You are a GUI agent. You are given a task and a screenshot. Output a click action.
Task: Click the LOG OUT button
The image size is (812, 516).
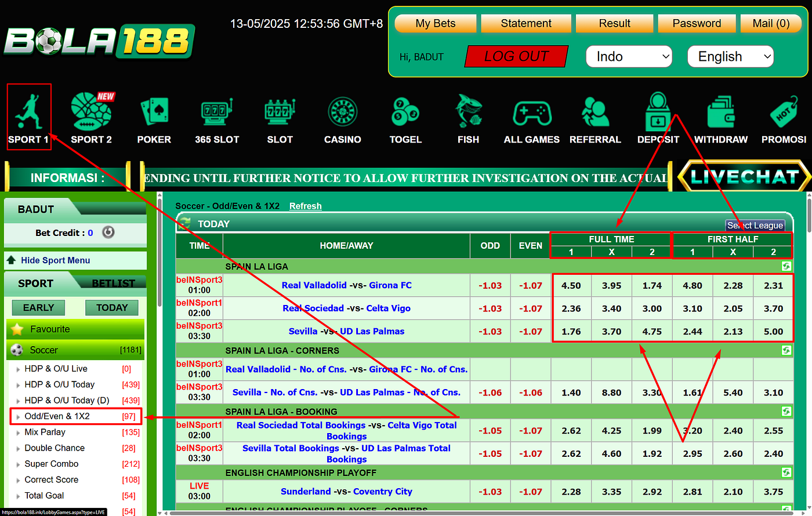(516, 56)
